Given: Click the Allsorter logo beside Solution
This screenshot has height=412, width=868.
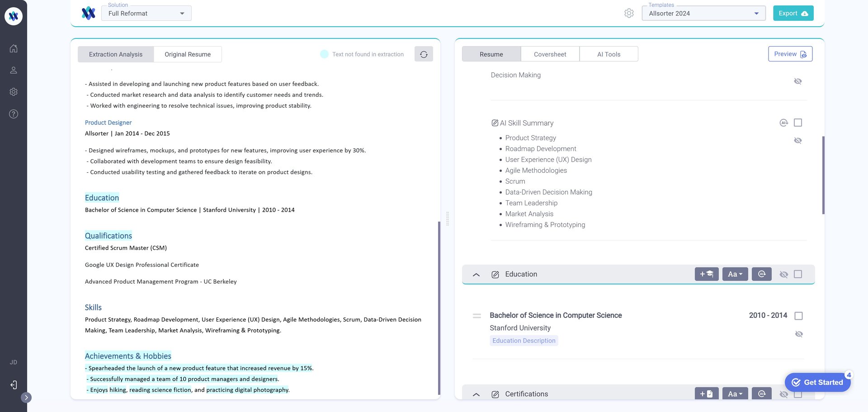Looking at the screenshot, I should (89, 13).
